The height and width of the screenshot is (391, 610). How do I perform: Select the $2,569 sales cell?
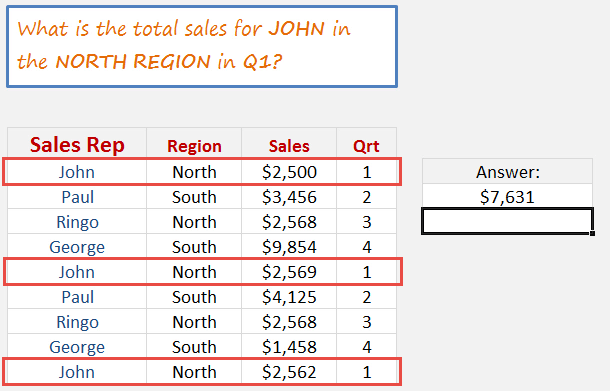click(289, 272)
